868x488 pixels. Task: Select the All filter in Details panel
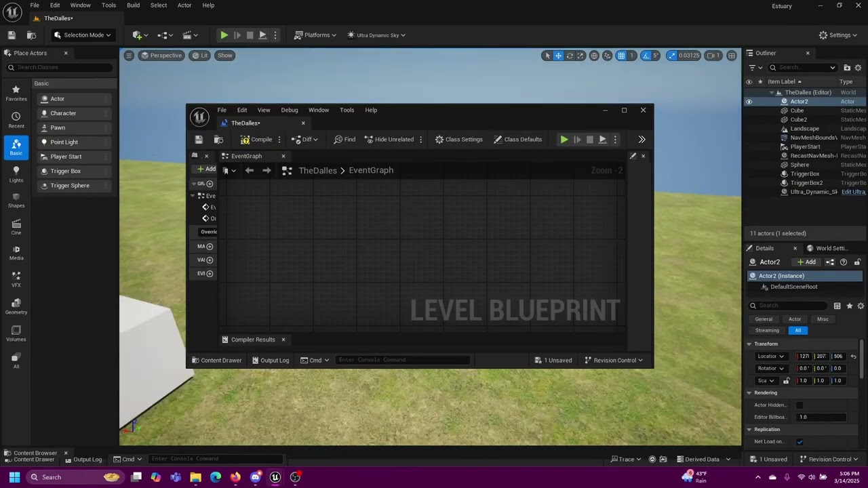797,331
